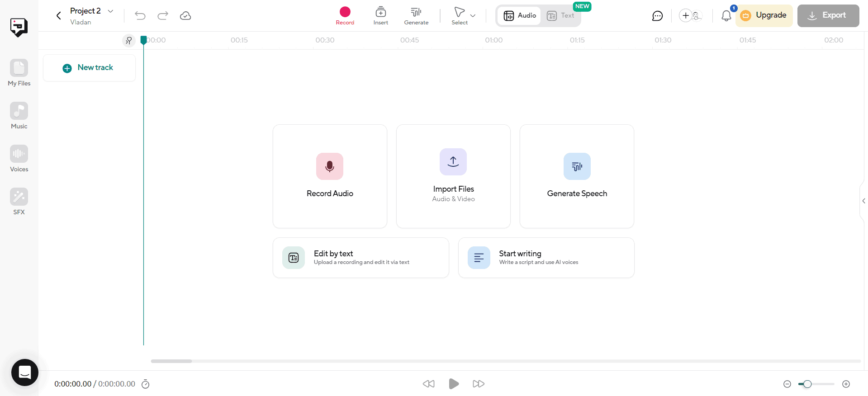This screenshot has height=396, width=868.
Task: Redo the last action
Action: [163, 16]
